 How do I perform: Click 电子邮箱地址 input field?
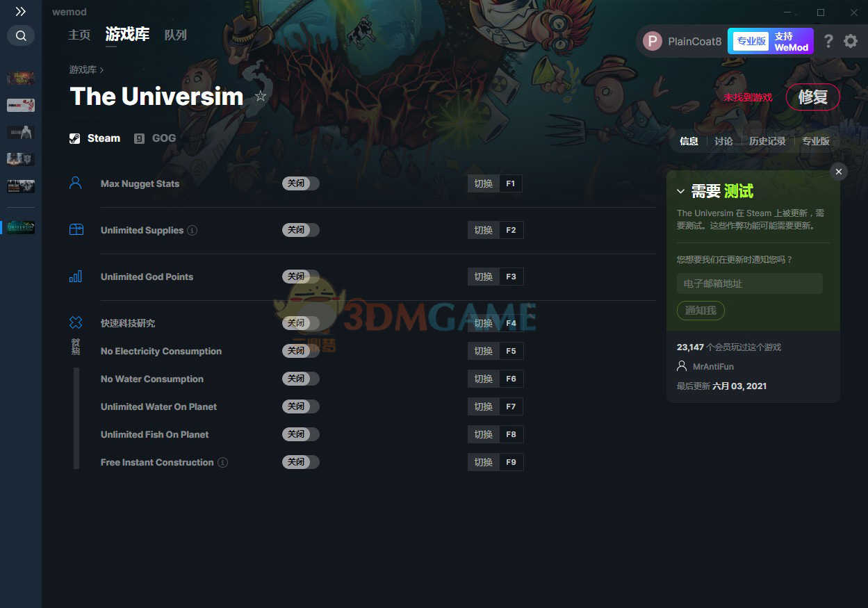[750, 284]
